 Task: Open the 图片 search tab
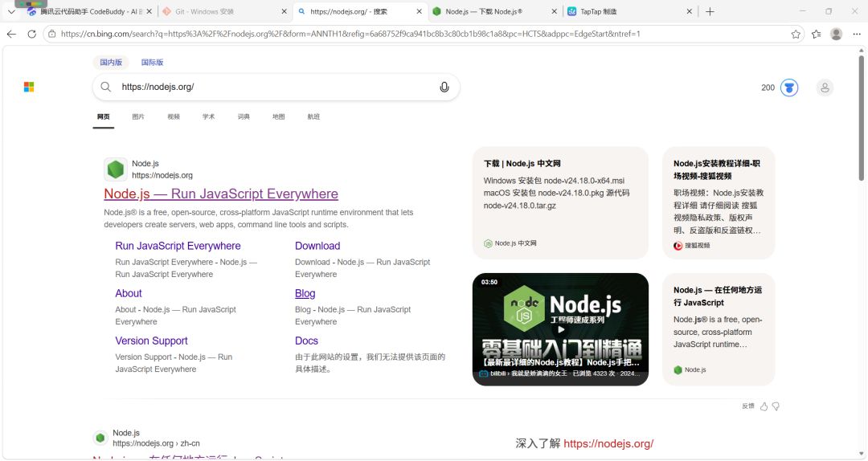tap(138, 116)
